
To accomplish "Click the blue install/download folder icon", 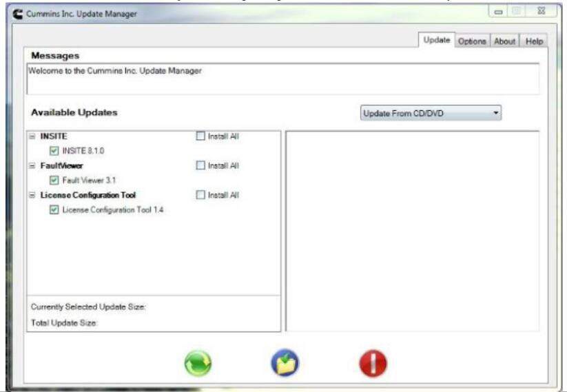I will [x=285, y=362].
